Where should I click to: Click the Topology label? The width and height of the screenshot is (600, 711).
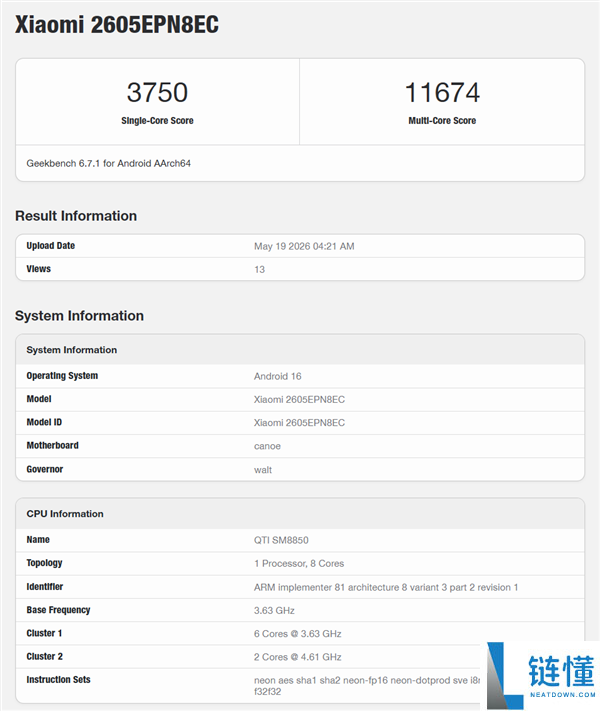point(44,563)
